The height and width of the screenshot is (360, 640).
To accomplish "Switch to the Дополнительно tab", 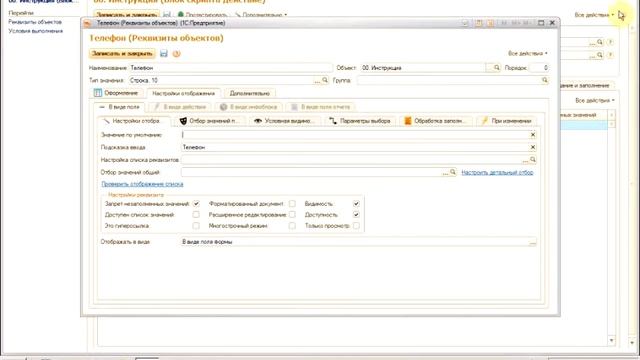I will point(250,93).
